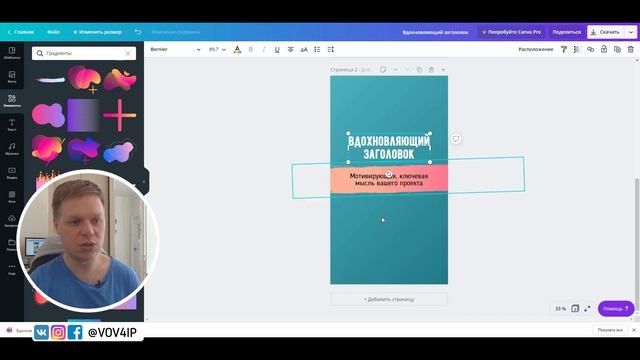Viewport: 640px width, 360px height.
Task: Add the blue-purple cloud blob element
Action: [119, 151]
